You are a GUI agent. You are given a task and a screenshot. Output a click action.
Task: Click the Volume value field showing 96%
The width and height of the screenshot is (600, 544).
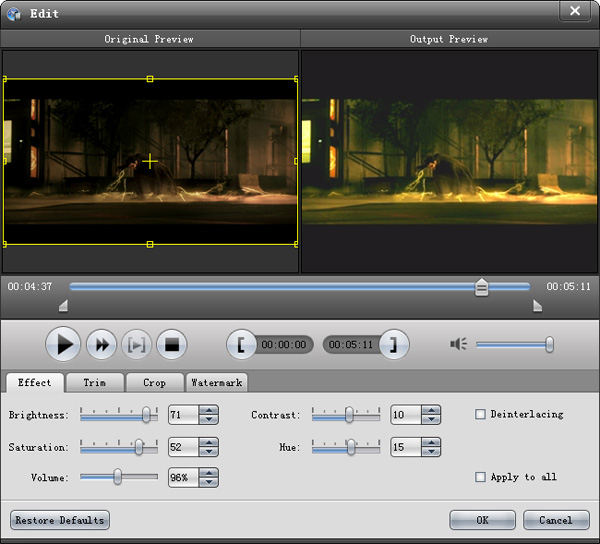pyautogui.click(x=184, y=477)
